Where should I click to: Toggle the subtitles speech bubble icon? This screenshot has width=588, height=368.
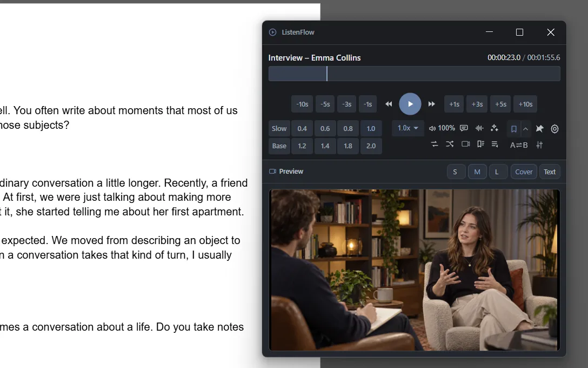[x=464, y=128]
